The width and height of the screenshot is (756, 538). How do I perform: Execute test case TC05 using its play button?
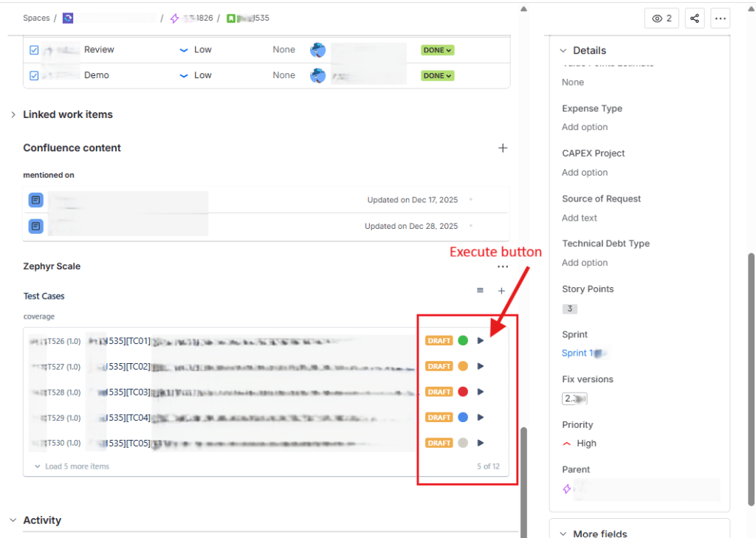click(x=481, y=443)
